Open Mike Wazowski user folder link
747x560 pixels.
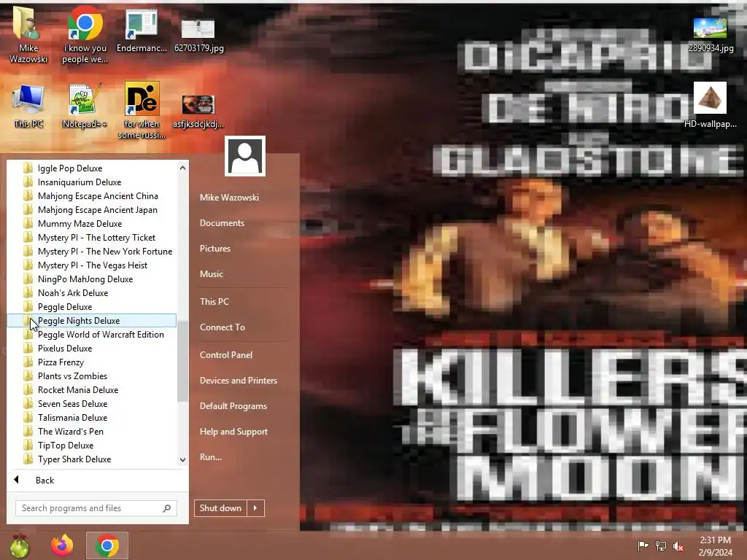[x=229, y=197]
